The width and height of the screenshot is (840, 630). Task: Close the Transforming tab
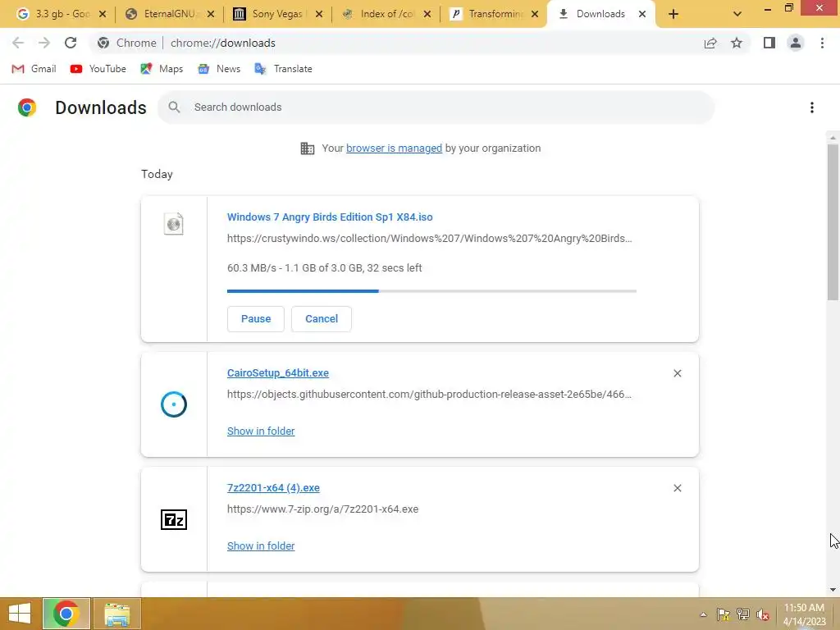coord(535,15)
